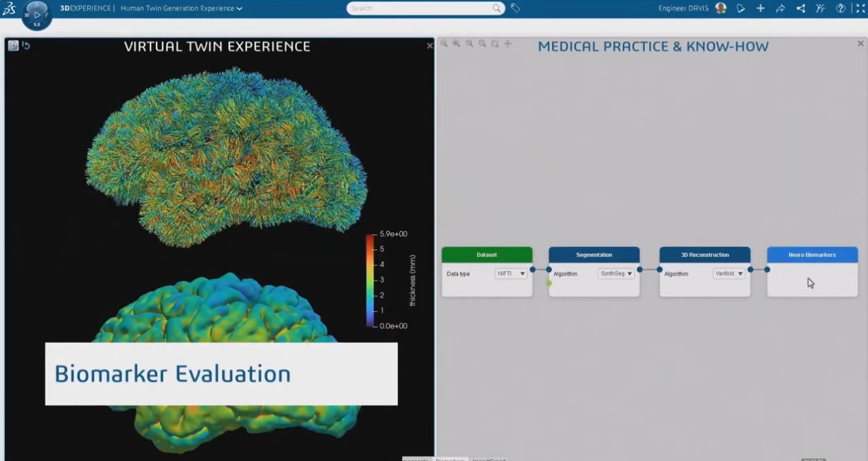
Task: Click the 3DS compass play button
Action: 36,15
